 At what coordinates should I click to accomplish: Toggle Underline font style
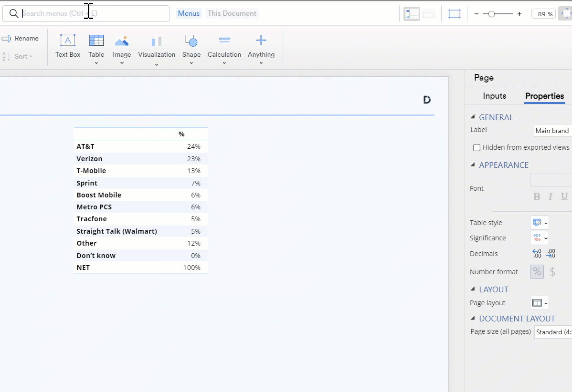click(564, 196)
